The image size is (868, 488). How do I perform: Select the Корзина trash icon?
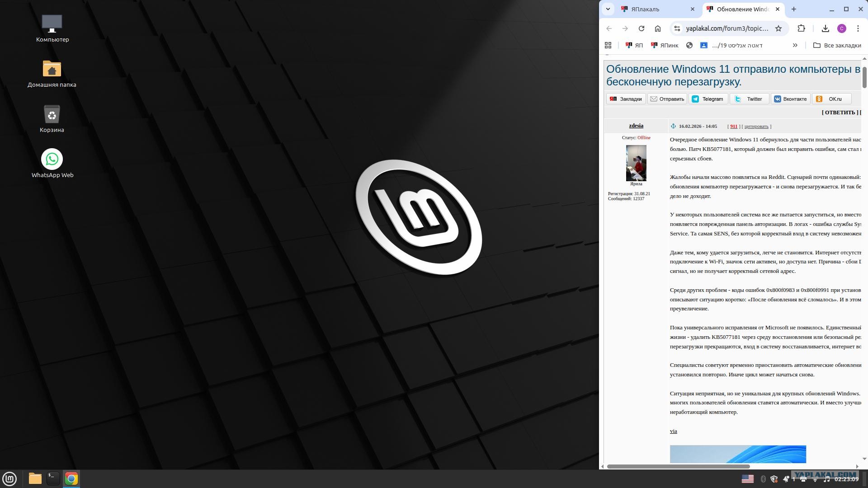52,119
